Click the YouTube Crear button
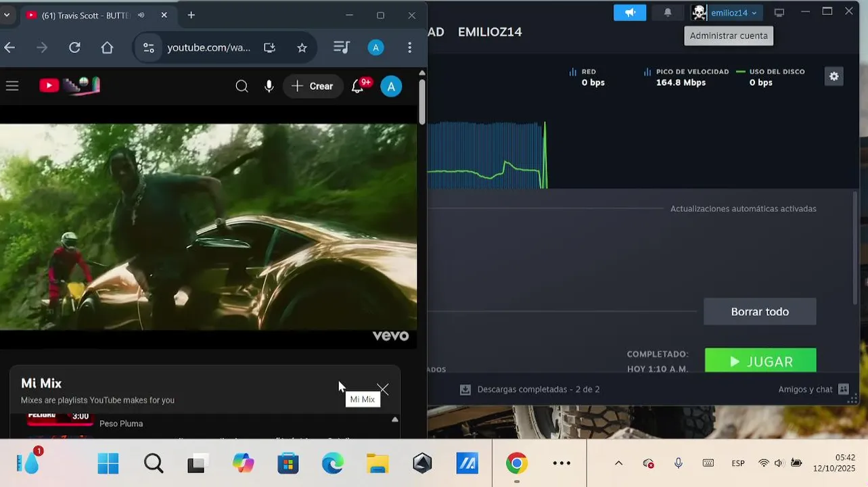The image size is (868, 487). click(x=313, y=86)
